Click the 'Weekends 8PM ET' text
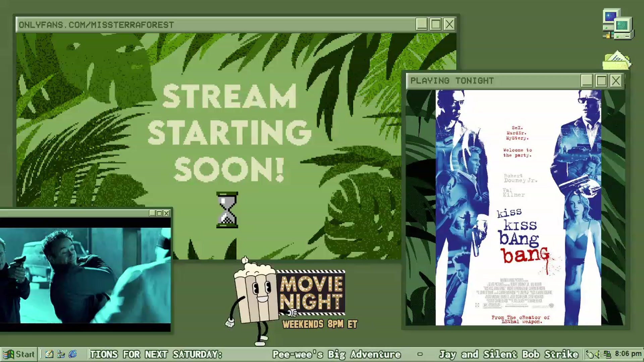The height and width of the screenshot is (362, 644). click(320, 324)
